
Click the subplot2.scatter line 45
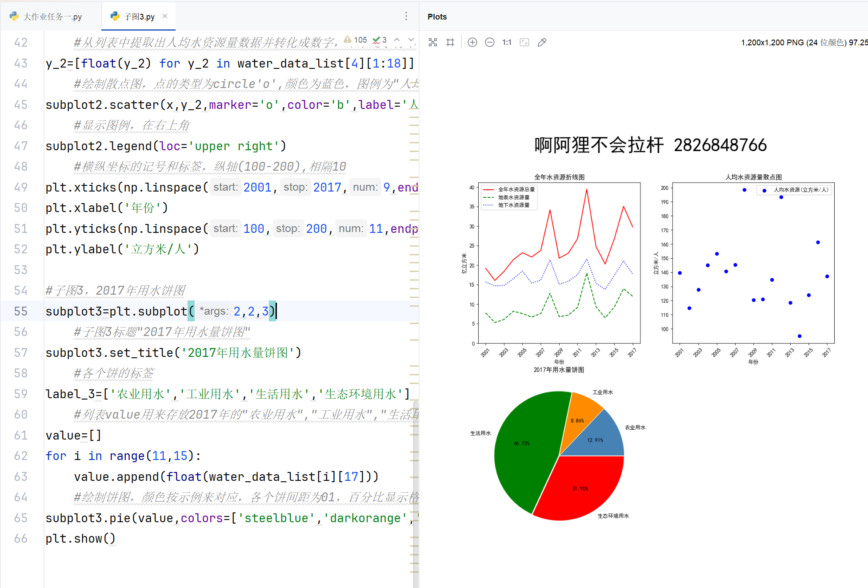(232, 104)
